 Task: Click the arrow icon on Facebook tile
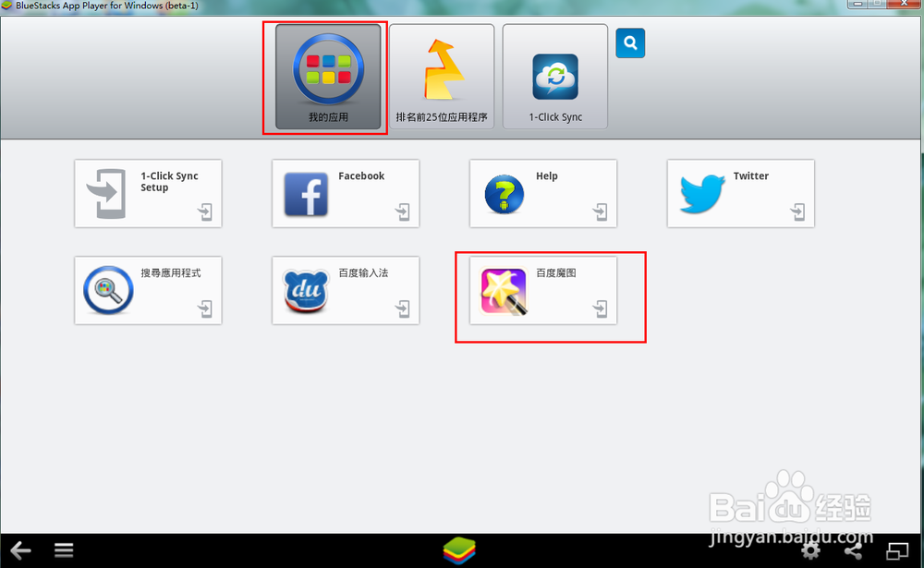pyautogui.click(x=403, y=211)
